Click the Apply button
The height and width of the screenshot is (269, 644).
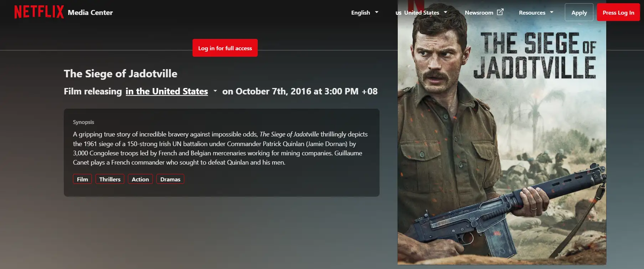[579, 12]
